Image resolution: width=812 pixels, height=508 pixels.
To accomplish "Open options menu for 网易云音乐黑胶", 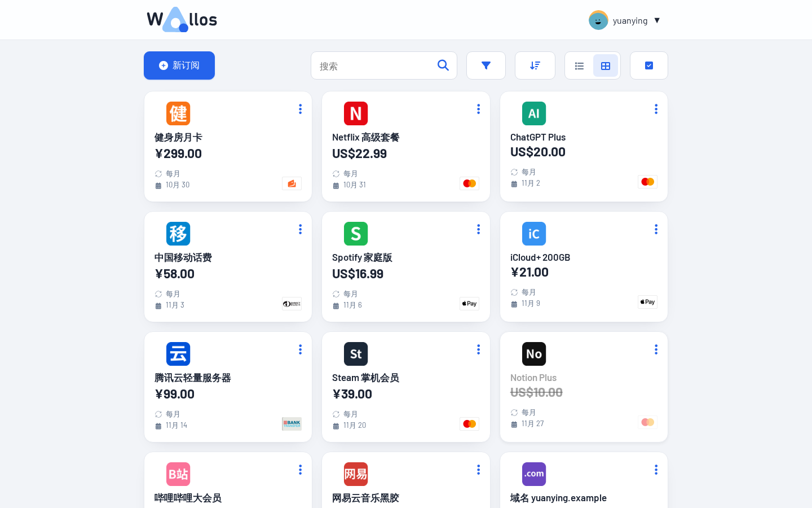I will pyautogui.click(x=478, y=470).
